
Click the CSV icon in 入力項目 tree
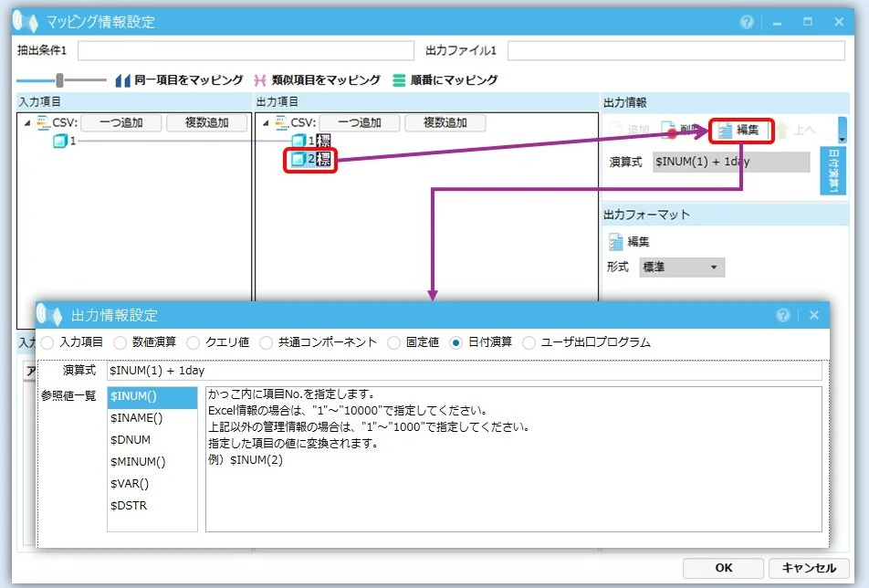[x=43, y=122]
